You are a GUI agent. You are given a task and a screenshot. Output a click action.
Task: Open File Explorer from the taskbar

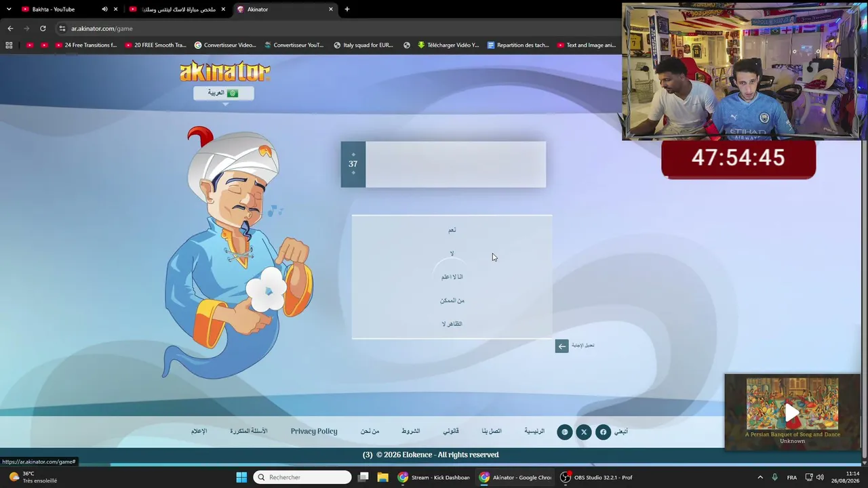(x=382, y=477)
